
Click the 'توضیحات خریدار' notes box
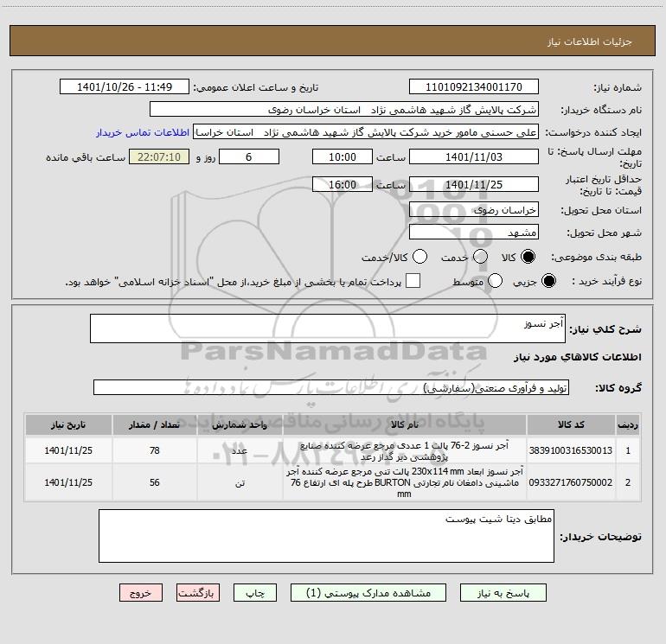click(326, 536)
